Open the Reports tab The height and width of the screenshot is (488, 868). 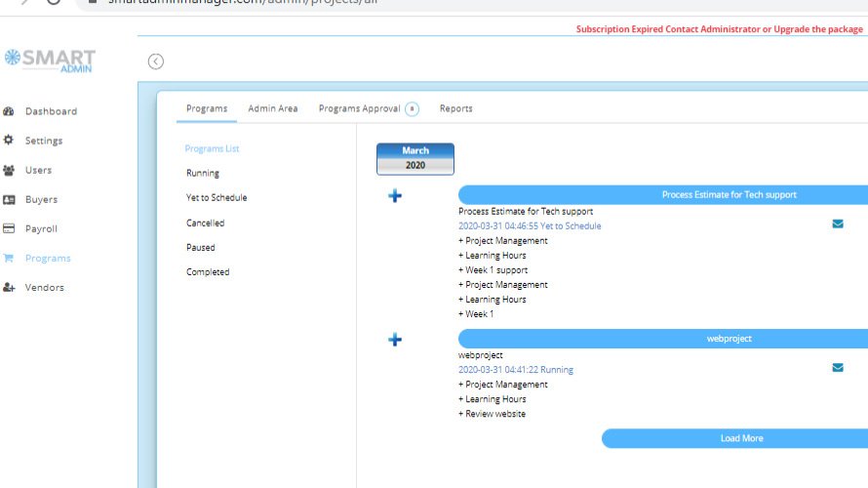(x=456, y=108)
